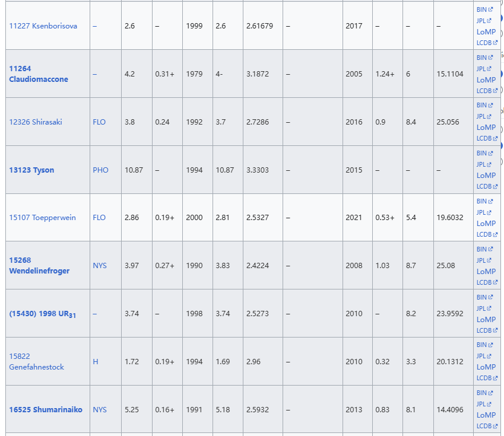Open the 12326 Shirasaki asteroid link
The width and height of the screenshot is (504, 436).
(x=36, y=122)
